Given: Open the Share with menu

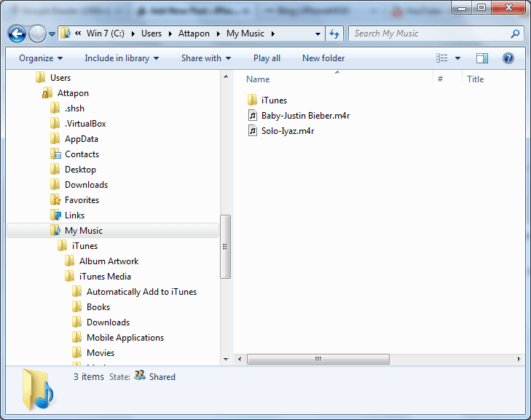Looking at the screenshot, I should point(206,58).
